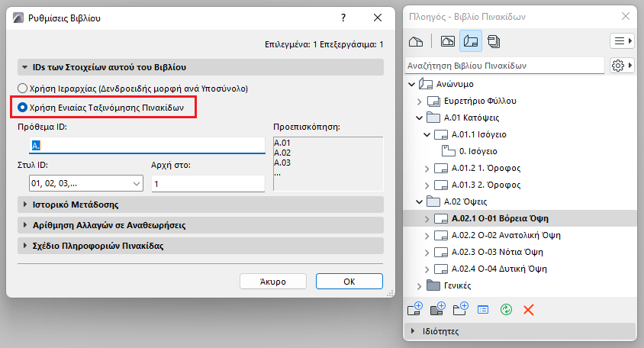The width and height of the screenshot is (644, 348).
Task: Select the A.02 Όψεις subset
Action: click(465, 201)
